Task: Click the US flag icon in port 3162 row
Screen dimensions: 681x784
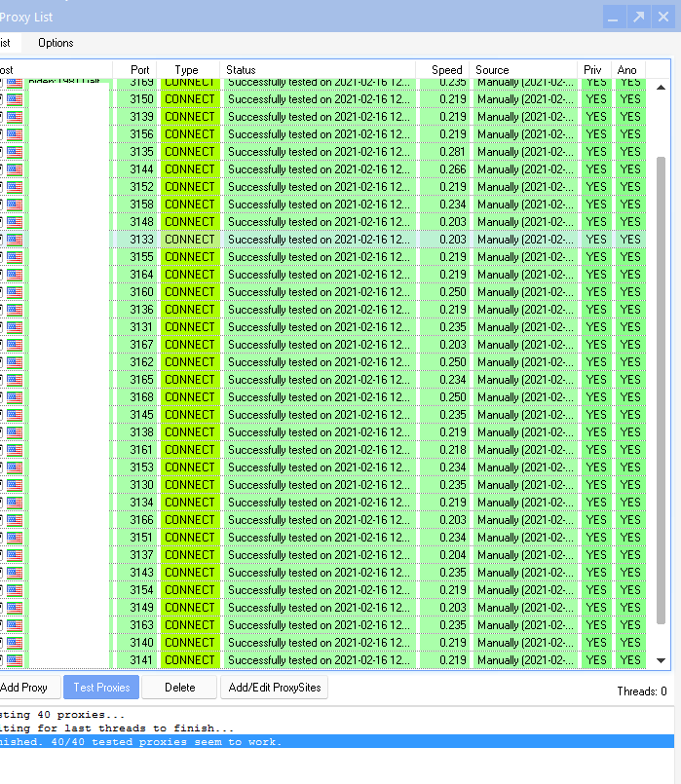Action: point(15,362)
